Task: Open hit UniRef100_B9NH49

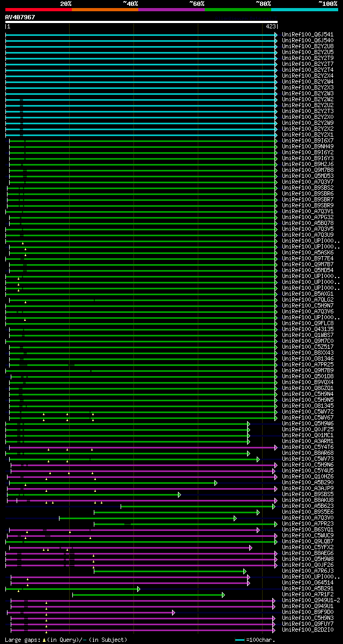Action: coord(308,146)
